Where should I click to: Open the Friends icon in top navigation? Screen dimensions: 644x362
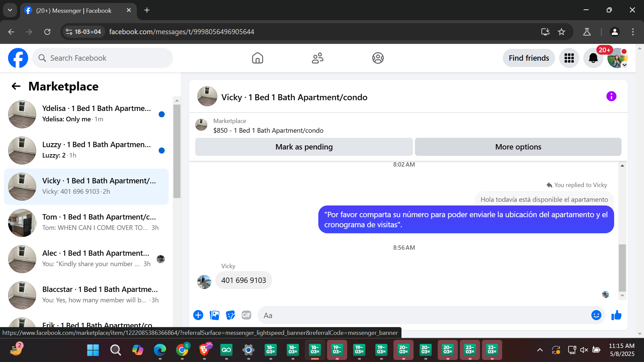coord(317,58)
